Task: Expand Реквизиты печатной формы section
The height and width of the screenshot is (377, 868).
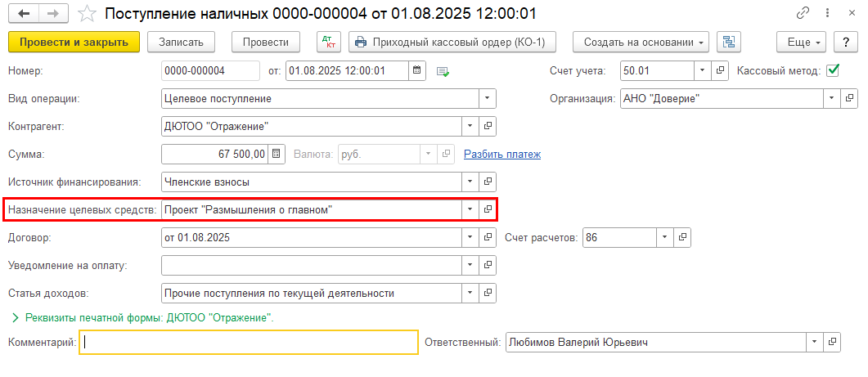Action: point(15,317)
